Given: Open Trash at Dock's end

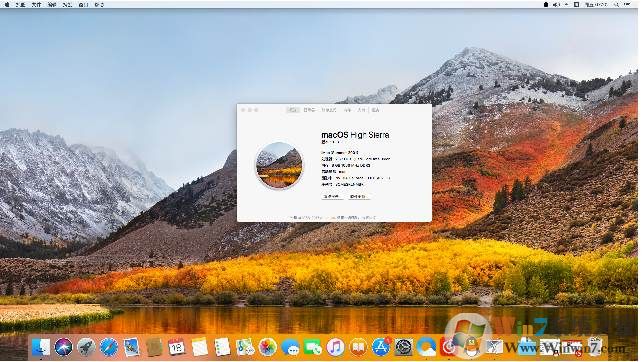Looking at the screenshot, I should coord(595,347).
